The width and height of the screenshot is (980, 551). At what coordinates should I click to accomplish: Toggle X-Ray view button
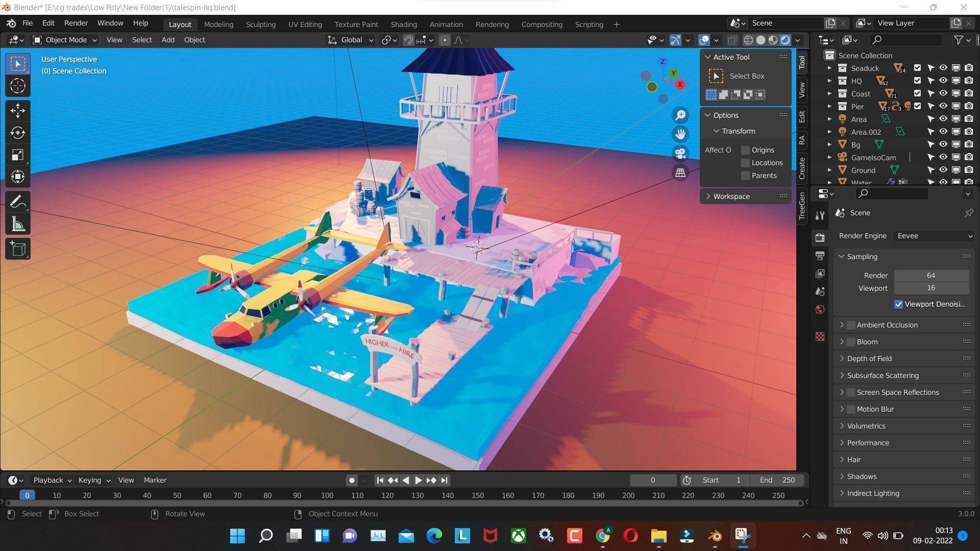(732, 40)
